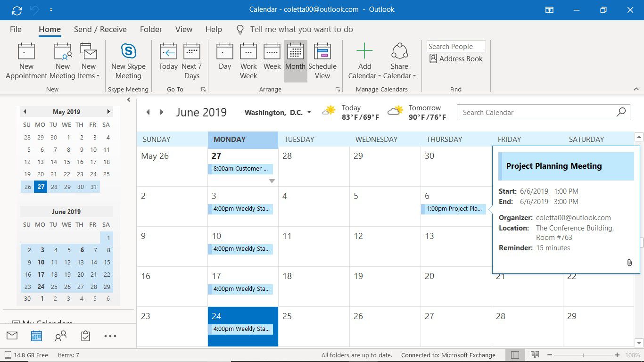This screenshot has width=644, height=362.
Task: Click Tell me what you want to do
Action: 301,29
